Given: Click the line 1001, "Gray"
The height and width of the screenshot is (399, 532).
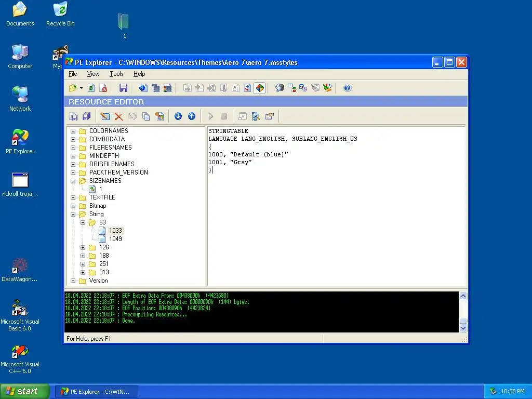Looking at the screenshot, I should pyautogui.click(x=230, y=162).
